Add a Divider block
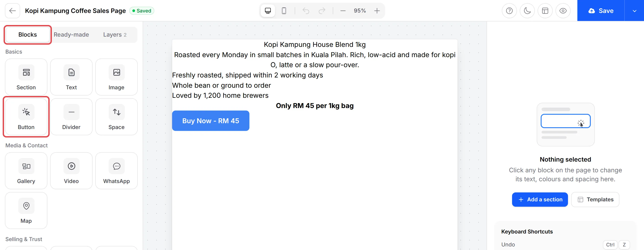 [71, 117]
